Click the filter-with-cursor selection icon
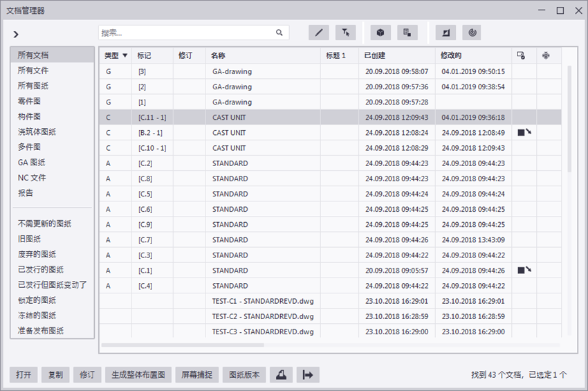Image resolution: width=588 pixels, height=391 pixels. click(345, 33)
